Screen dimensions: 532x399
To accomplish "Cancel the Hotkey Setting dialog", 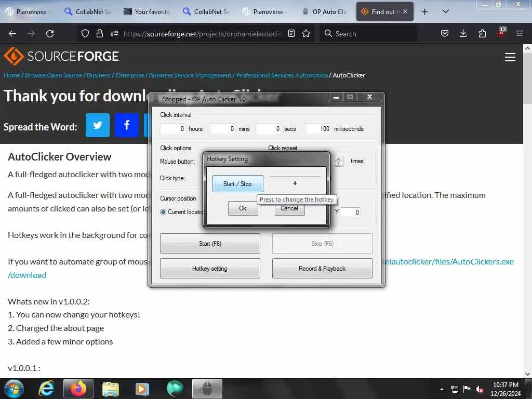I will click(x=289, y=209).
